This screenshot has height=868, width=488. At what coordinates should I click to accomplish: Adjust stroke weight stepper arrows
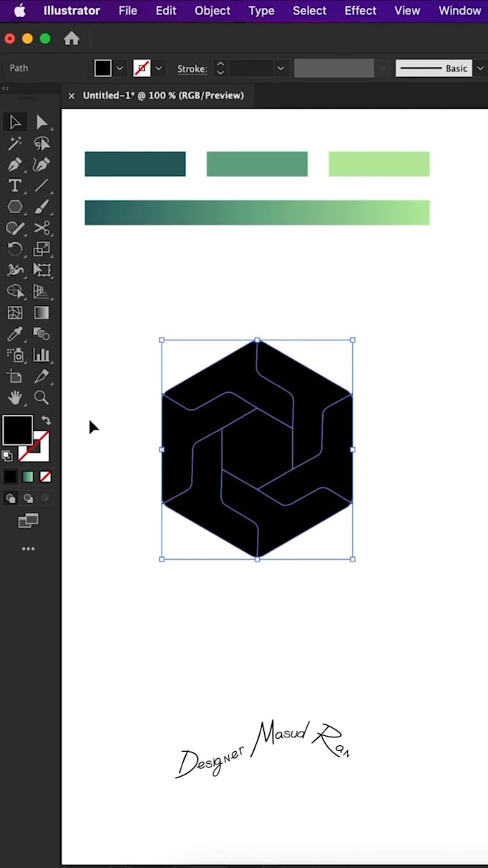point(220,69)
